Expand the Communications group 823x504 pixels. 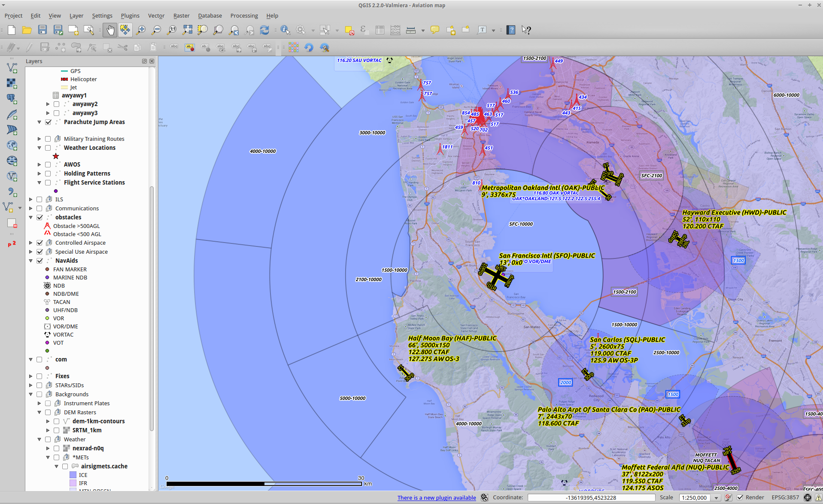pos(30,208)
